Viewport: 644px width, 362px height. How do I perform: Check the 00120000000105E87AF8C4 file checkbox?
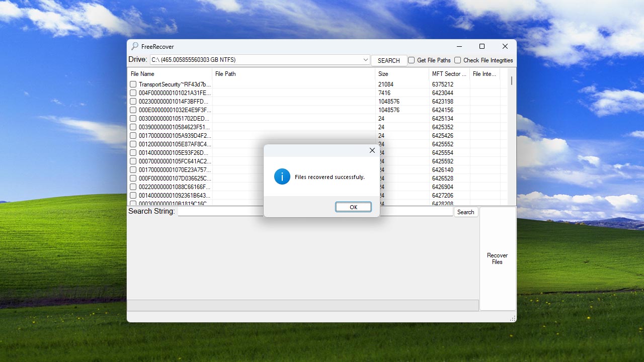click(x=133, y=144)
